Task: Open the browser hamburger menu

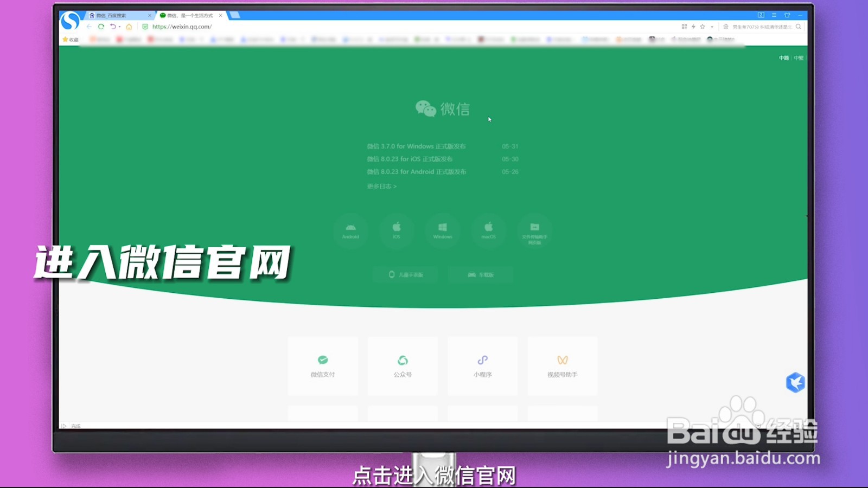Action: click(774, 15)
